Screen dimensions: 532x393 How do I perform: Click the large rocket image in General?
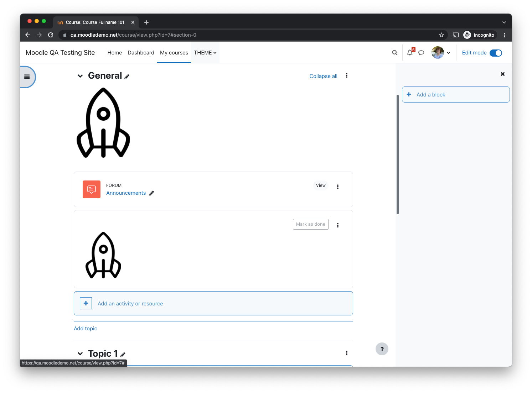103,123
